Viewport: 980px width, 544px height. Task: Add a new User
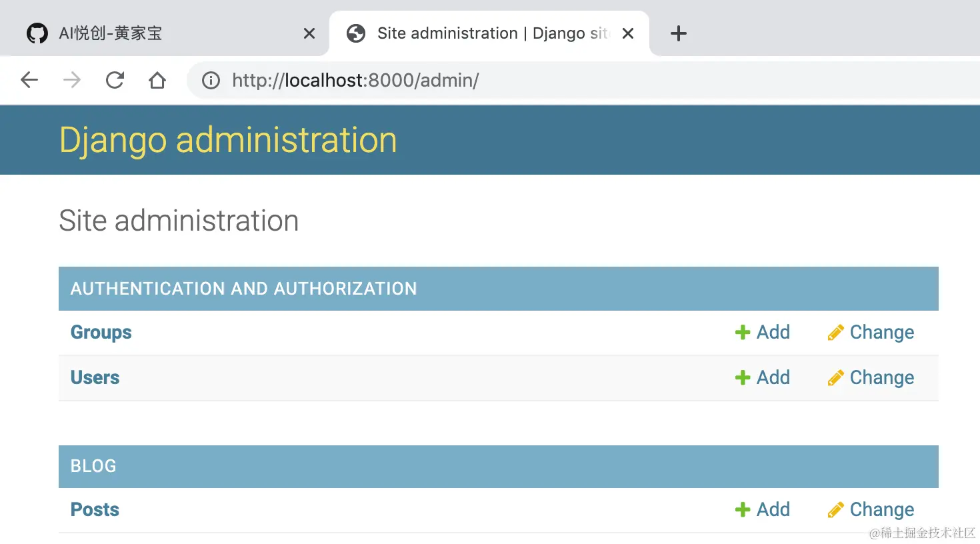(762, 377)
